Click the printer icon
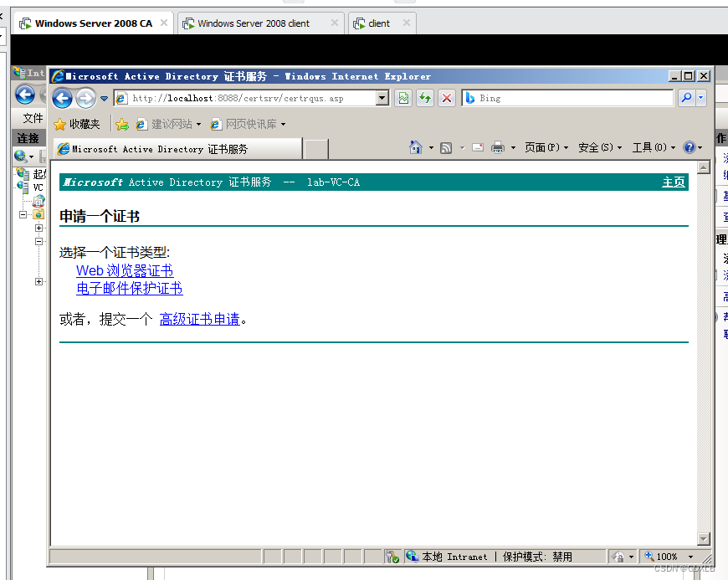The width and height of the screenshot is (728, 580). [498, 147]
